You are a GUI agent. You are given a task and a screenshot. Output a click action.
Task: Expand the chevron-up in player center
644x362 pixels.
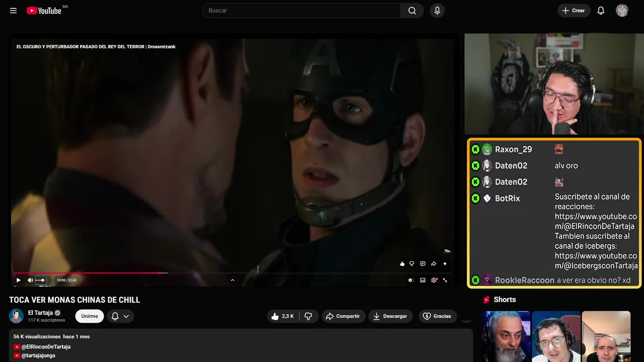pyautogui.click(x=232, y=280)
